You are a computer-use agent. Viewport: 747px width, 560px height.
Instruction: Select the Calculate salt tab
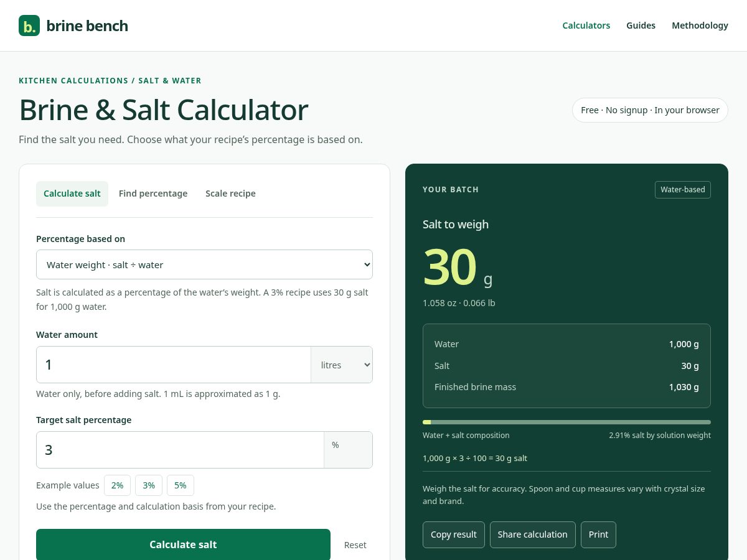point(72,194)
